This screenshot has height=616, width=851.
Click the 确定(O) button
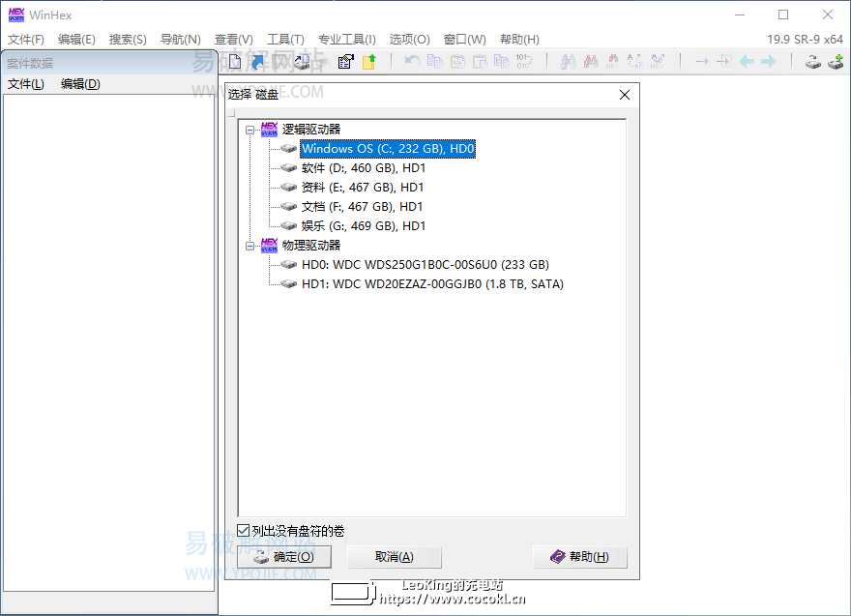[x=284, y=557]
